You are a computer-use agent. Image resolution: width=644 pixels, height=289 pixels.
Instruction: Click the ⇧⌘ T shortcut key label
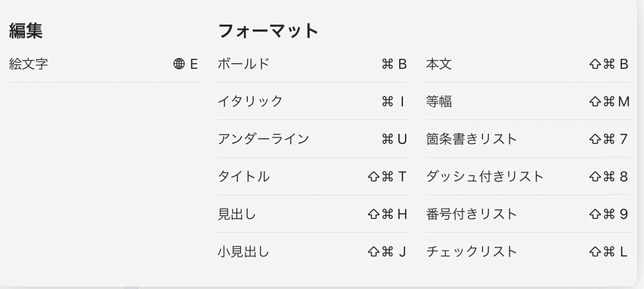pos(387,177)
